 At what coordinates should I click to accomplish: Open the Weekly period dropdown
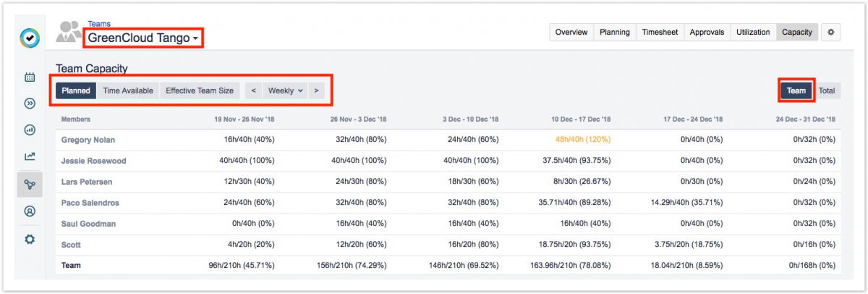coord(285,91)
